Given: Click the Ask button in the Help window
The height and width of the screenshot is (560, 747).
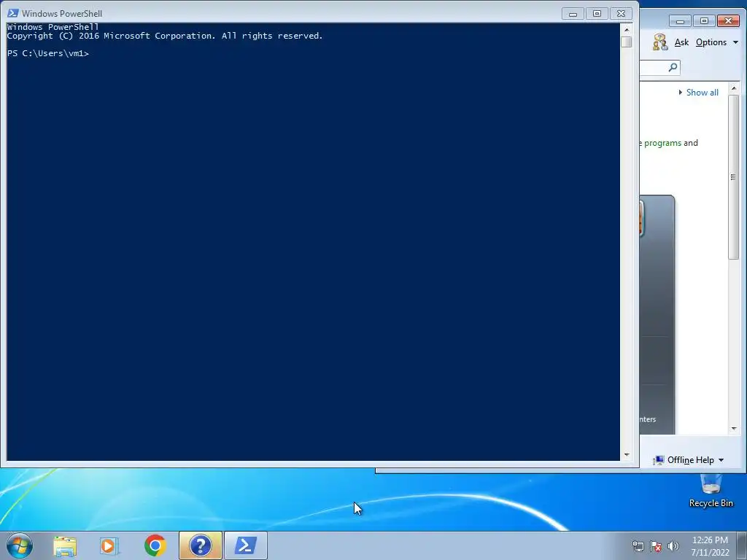Looking at the screenshot, I should tap(681, 42).
